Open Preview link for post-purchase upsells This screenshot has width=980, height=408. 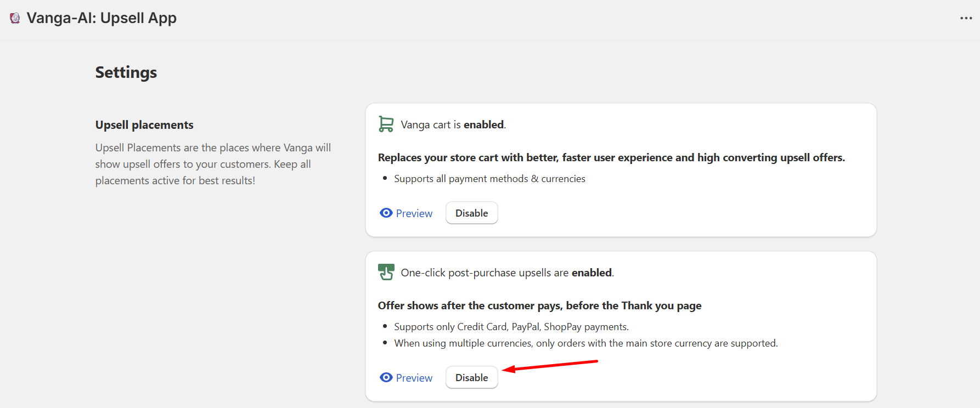[414, 378]
